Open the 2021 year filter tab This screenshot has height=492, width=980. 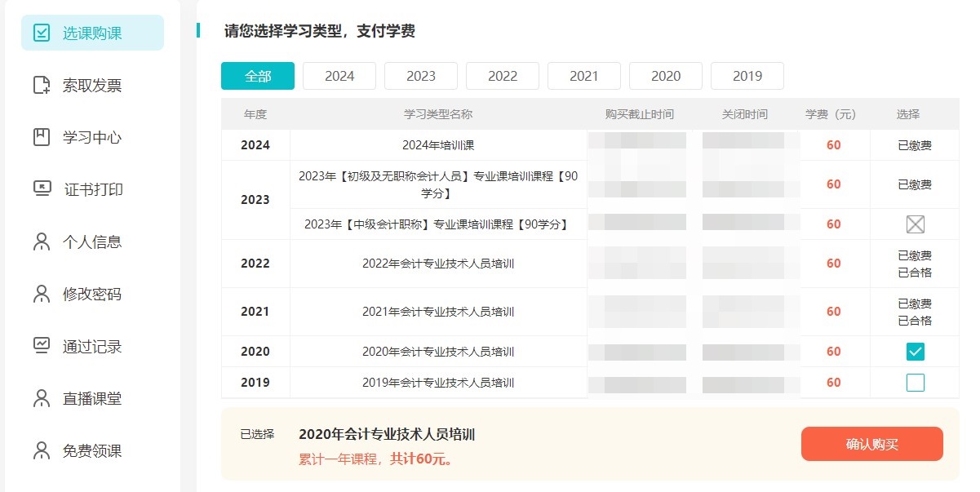click(x=584, y=76)
